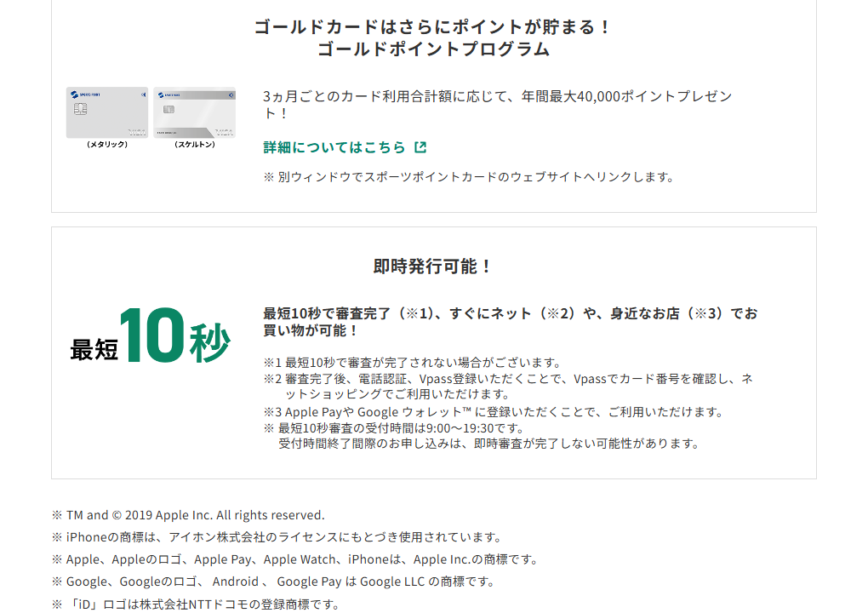Click note ※2 審査完了後、電話認証
Viewport: 868px width, 613px height.
pyautogui.click(x=508, y=387)
